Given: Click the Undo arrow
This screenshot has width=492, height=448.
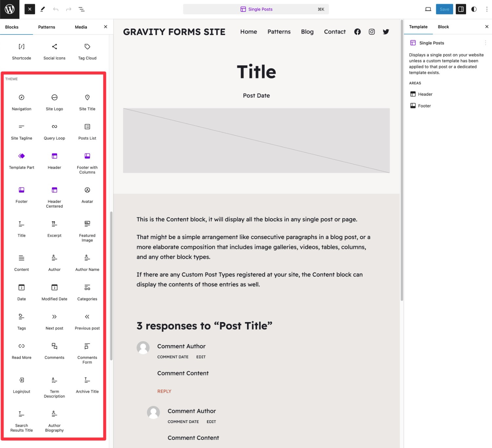Looking at the screenshot, I should pos(56,9).
